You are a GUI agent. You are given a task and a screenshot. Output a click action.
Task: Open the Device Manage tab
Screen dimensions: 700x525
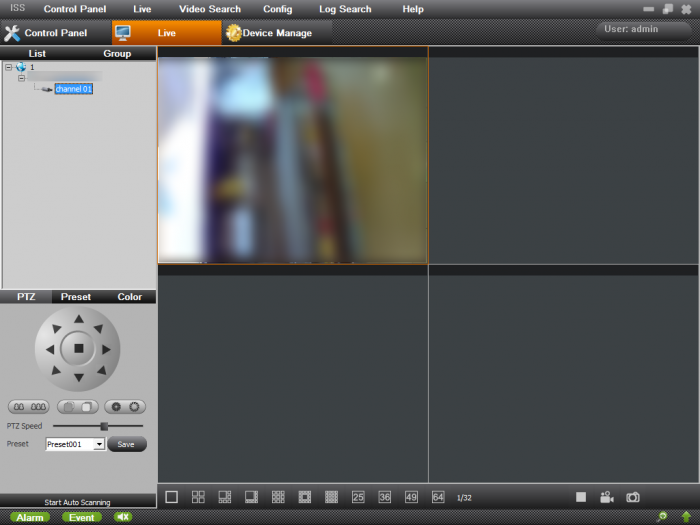click(x=277, y=33)
